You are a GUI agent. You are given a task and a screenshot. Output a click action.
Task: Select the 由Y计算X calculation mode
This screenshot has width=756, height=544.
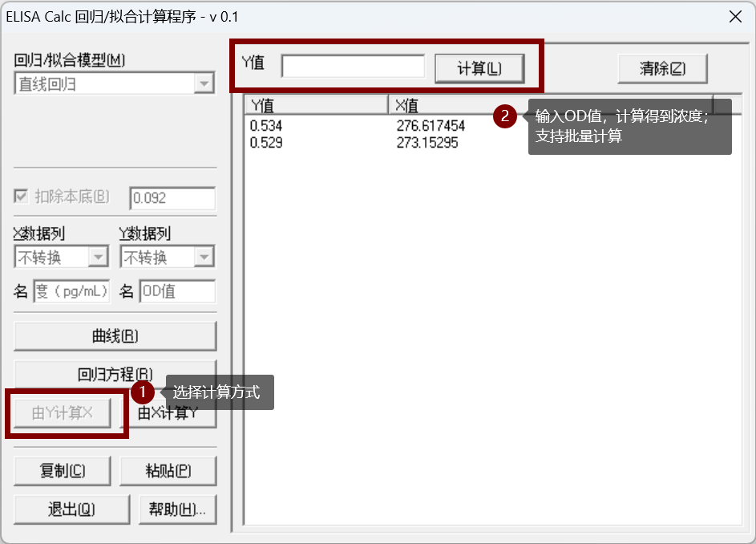tap(63, 411)
